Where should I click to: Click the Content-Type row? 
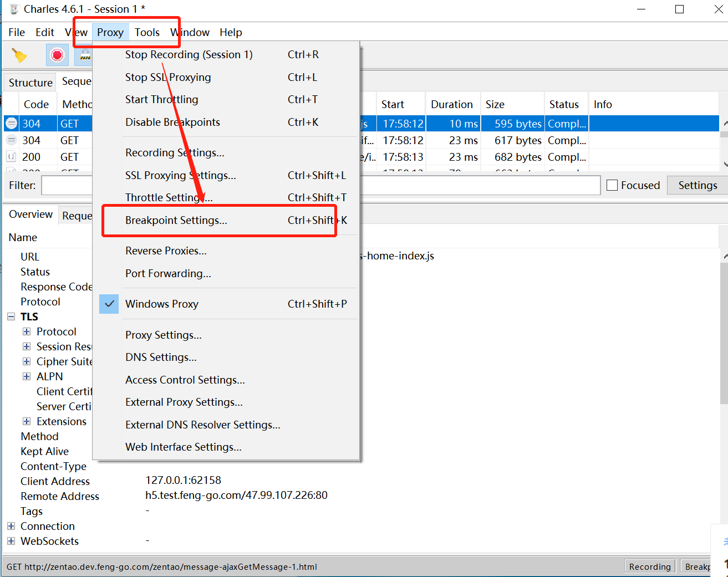(x=360, y=466)
